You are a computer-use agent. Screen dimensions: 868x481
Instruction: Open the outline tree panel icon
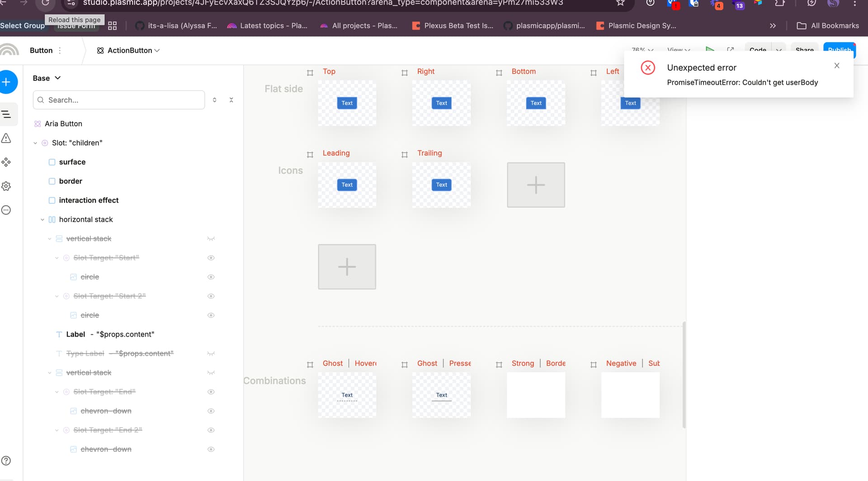(6, 114)
